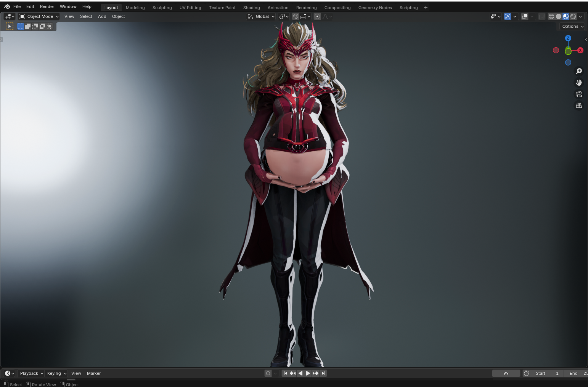The width and height of the screenshot is (588, 387).
Task: Switch to Wireframe viewport shading
Action: [x=551, y=16]
